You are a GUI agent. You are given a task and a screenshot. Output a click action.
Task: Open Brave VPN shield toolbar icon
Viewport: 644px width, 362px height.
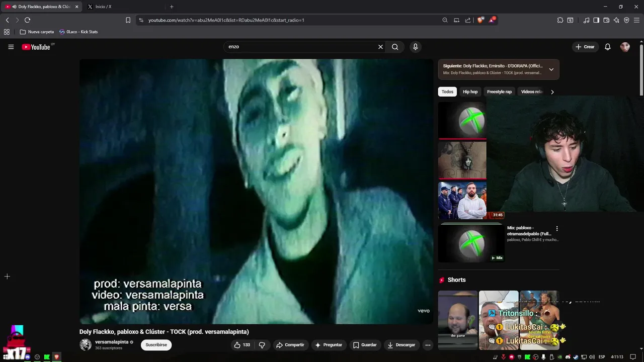click(626, 20)
